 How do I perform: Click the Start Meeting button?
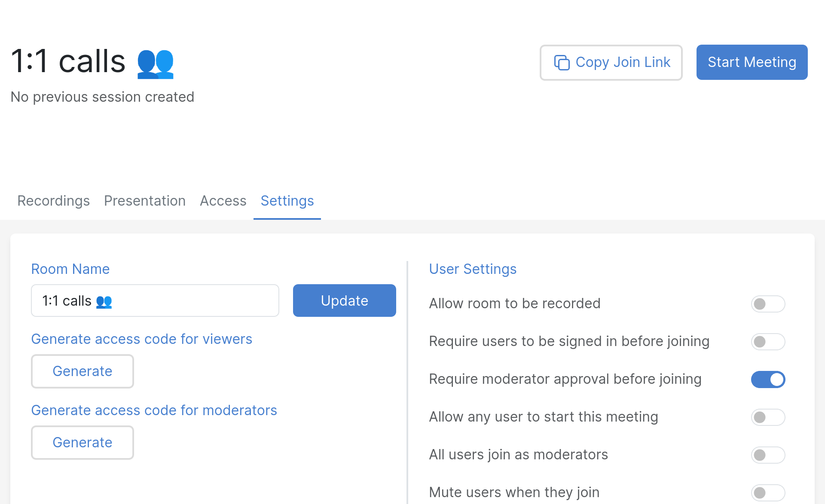752,62
